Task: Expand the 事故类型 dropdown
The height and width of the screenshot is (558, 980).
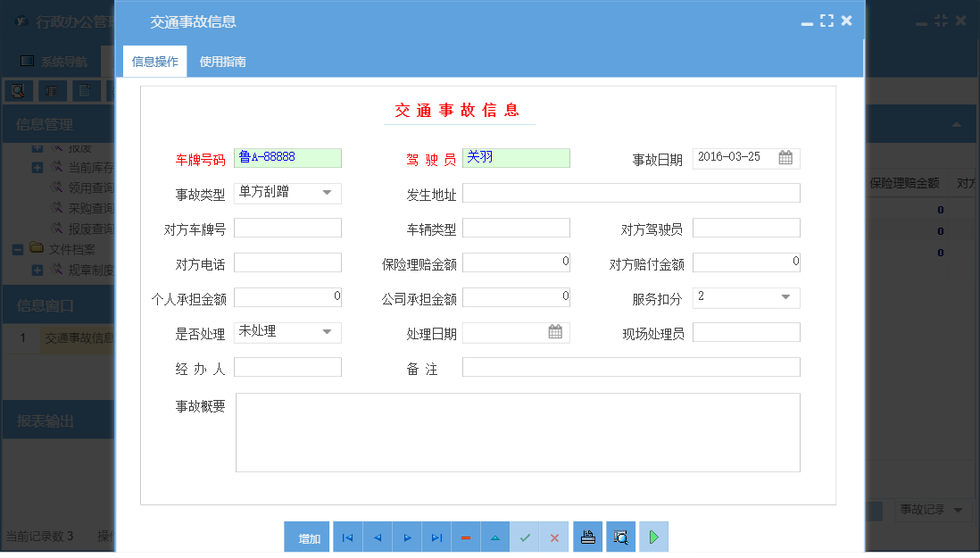Action: (327, 193)
